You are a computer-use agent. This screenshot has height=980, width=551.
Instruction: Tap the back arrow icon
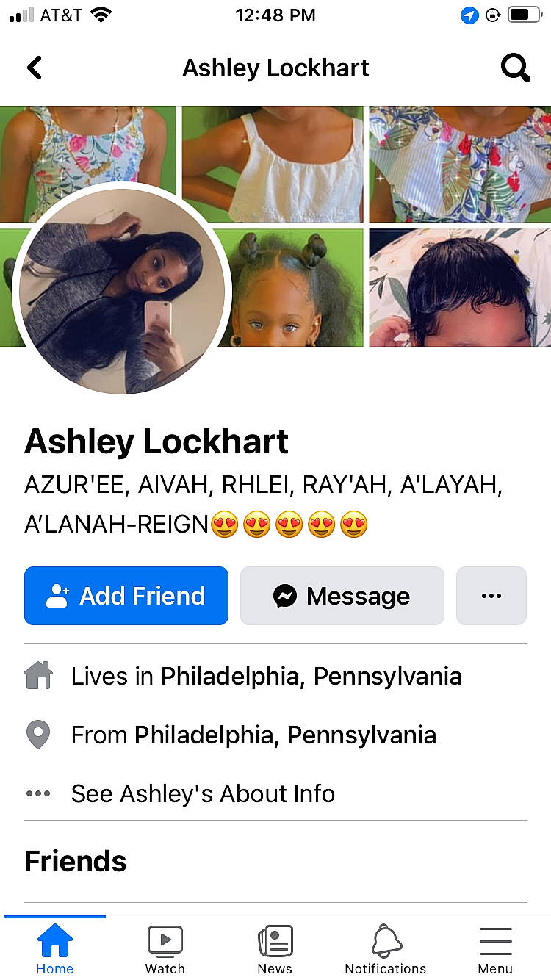pos(35,68)
